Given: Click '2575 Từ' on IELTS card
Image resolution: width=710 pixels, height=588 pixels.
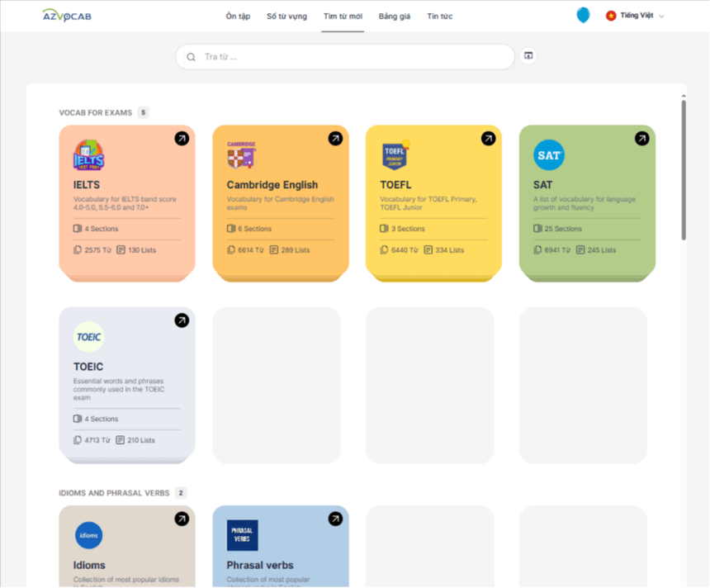Looking at the screenshot, I should pyautogui.click(x=97, y=250).
